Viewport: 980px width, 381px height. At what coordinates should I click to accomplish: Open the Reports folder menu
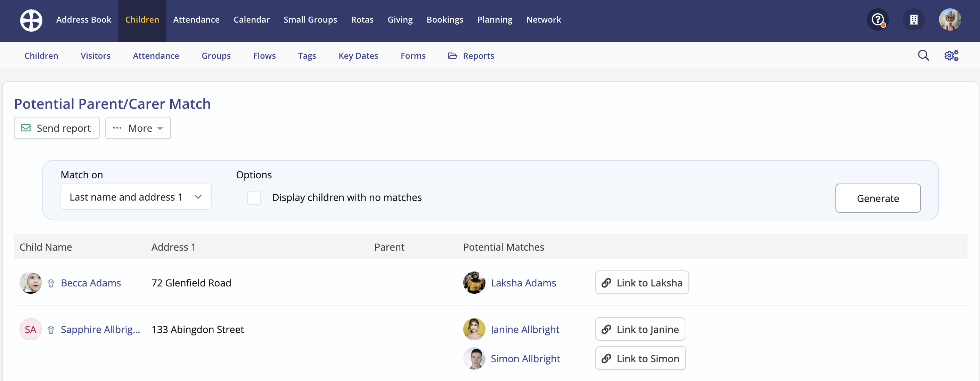pos(471,56)
